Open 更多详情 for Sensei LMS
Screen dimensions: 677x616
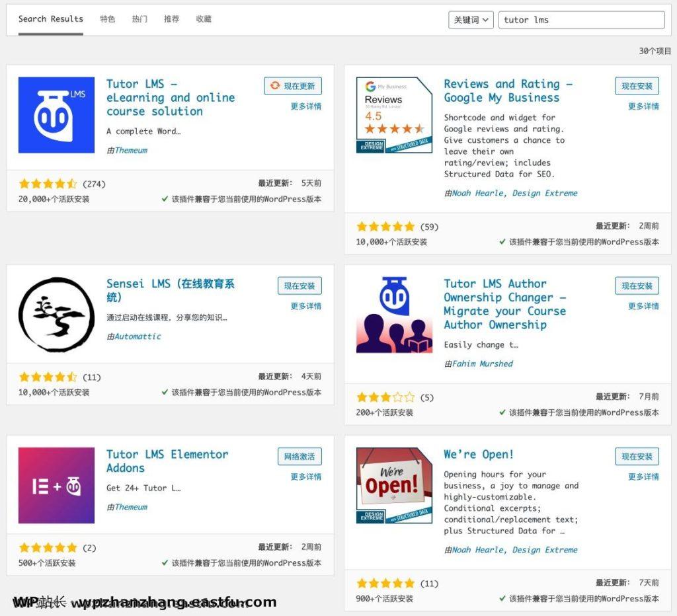[x=305, y=306]
